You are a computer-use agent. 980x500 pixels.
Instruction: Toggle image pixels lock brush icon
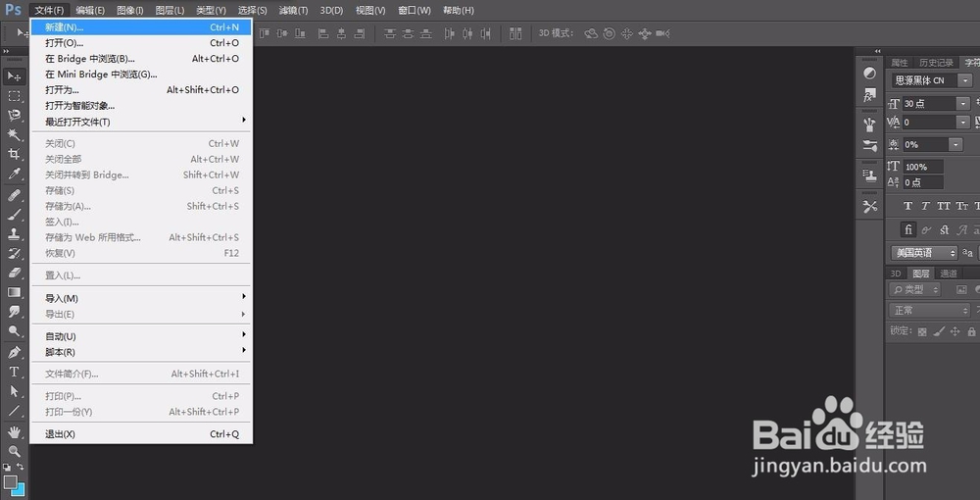click(x=938, y=332)
